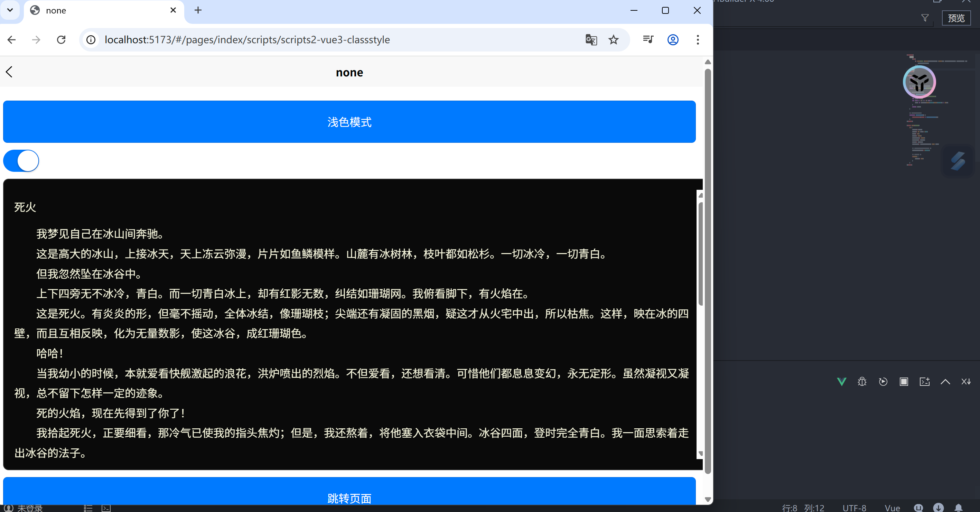This screenshot has height=512, width=980.
Task: Open a new terminal with the terminal-plus icon
Action: tap(924, 382)
